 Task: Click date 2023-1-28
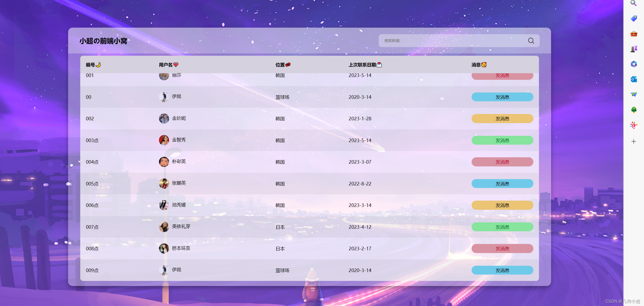[x=360, y=119]
